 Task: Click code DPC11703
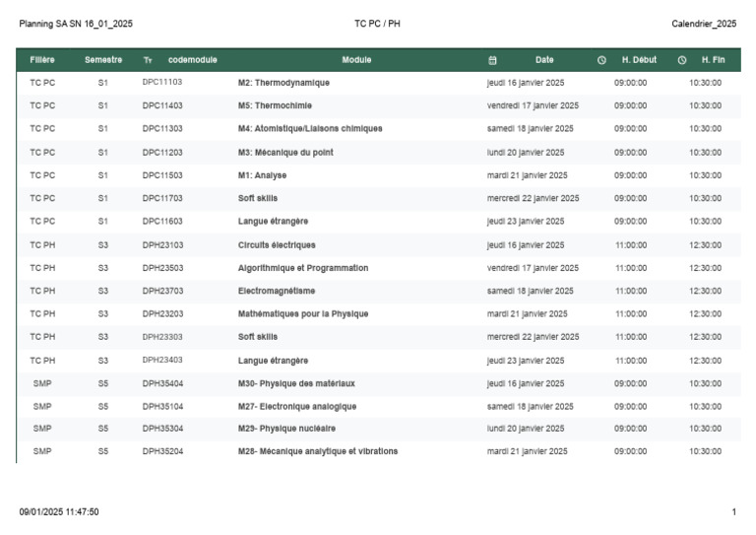tap(162, 198)
